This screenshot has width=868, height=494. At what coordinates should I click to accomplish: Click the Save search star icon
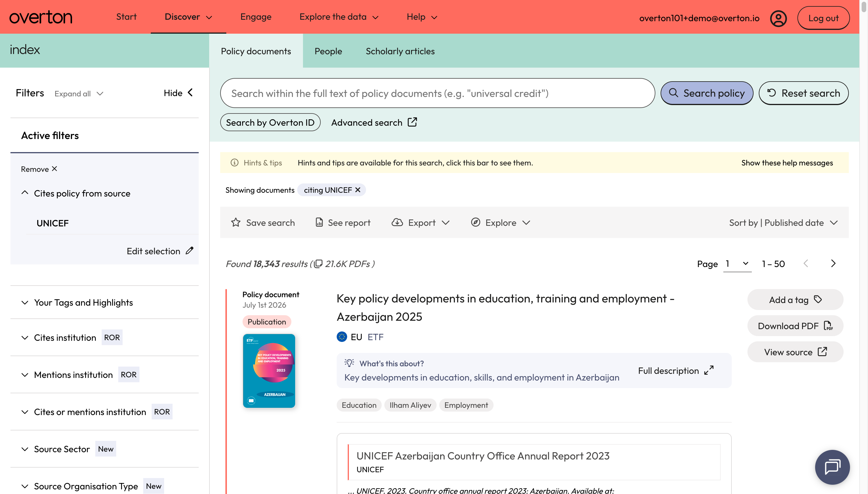tap(236, 223)
